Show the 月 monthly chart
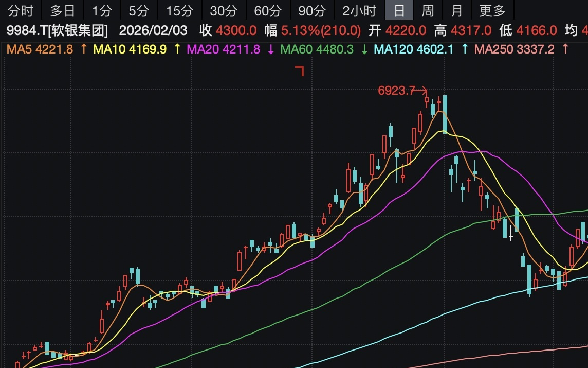588x368 pixels. point(456,10)
